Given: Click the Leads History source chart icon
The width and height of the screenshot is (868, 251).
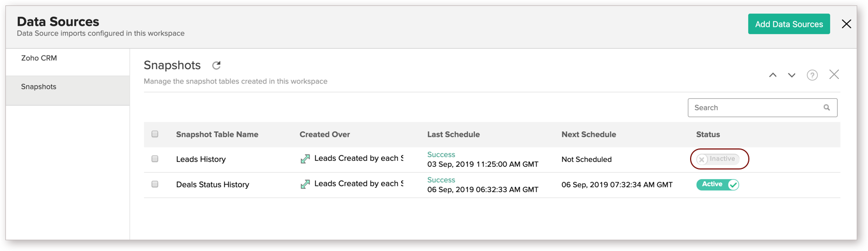Looking at the screenshot, I should (x=305, y=159).
